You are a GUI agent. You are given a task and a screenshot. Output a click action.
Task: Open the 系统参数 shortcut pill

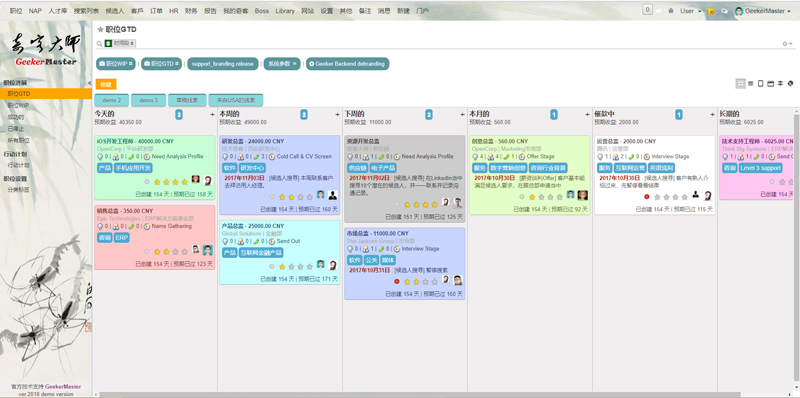[x=282, y=64]
